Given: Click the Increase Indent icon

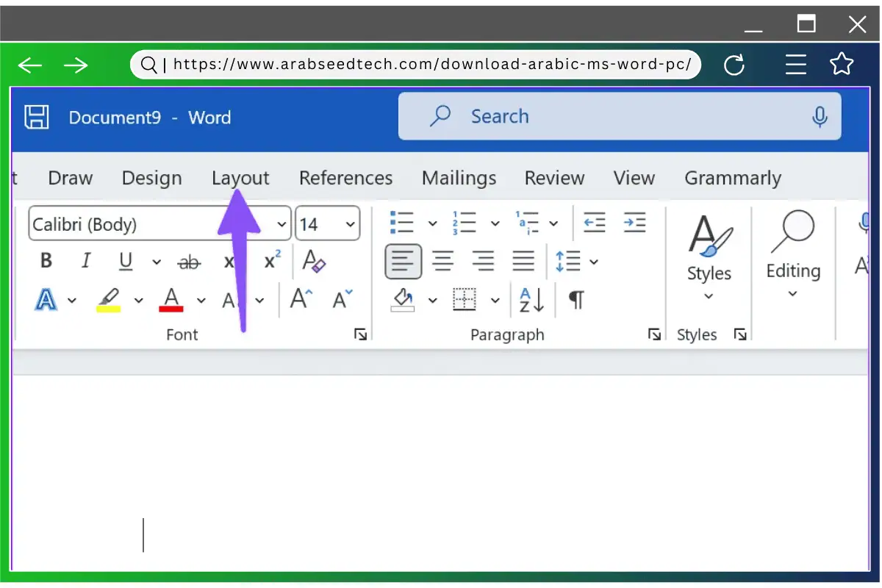Looking at the screenshot, I should (x=634, y=223).
